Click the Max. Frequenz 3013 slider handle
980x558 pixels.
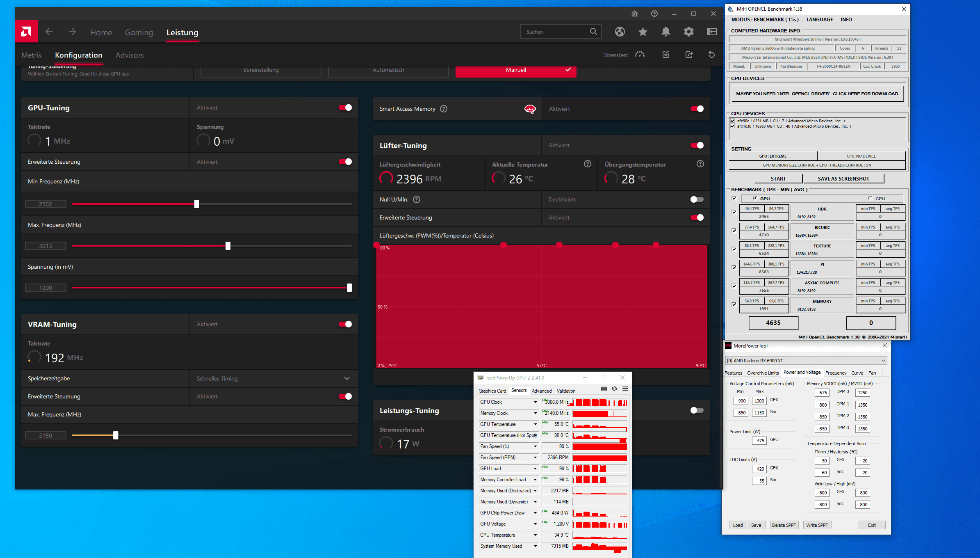228,246
